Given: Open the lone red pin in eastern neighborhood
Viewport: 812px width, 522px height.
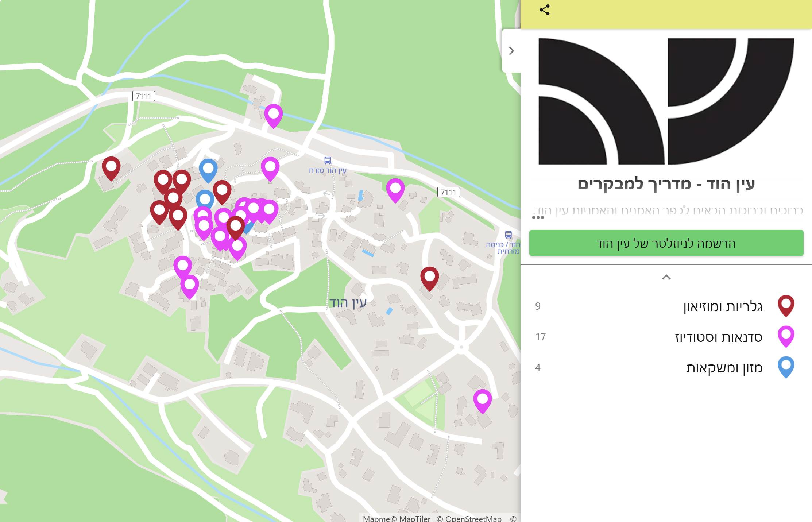Looking at the screenshot, I should pos(429,277).
